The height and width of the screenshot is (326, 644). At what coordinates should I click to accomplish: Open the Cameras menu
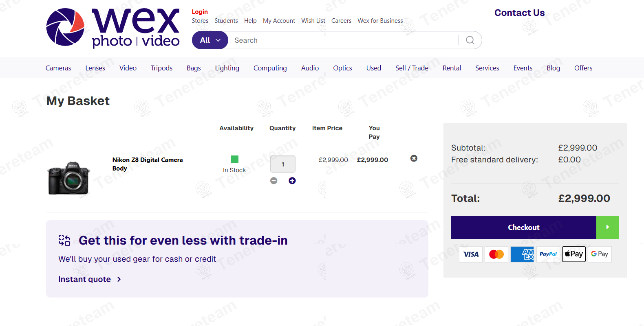click(x=58, y=68)
